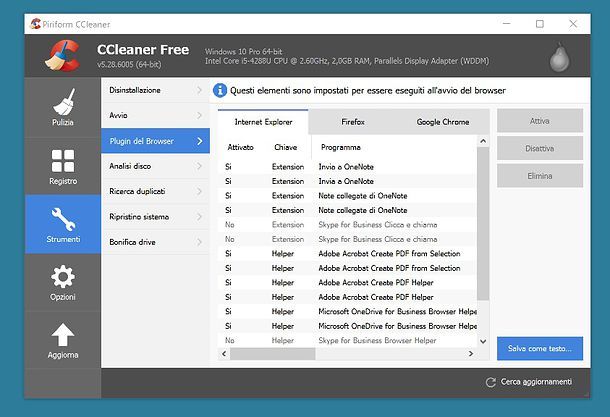610x417 pixels.
Task: Click the Salva come testo button
Action: [539, 348]
